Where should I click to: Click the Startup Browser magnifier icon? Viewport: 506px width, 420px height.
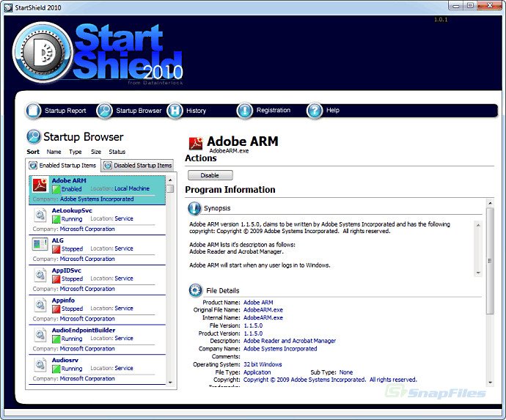[105, 111]
